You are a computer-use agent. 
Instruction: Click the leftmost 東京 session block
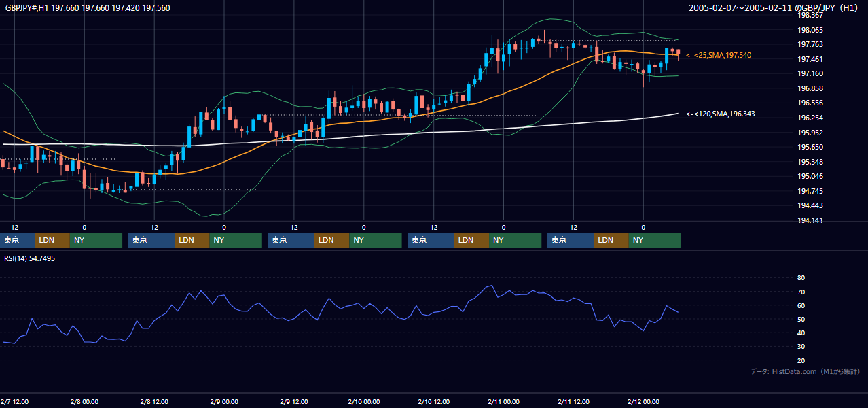pos(18,240)
